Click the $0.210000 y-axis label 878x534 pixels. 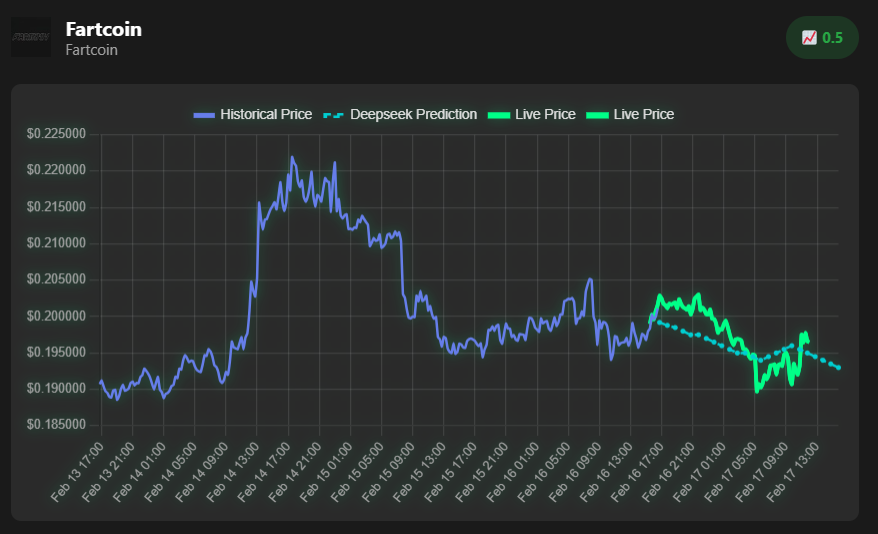pos(57,243)
